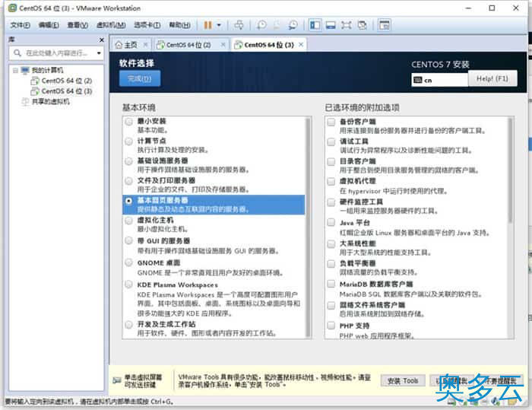532x410 pixels.
Task: Click the unity mode toolbar icon
Action: [x=363, y=25]
